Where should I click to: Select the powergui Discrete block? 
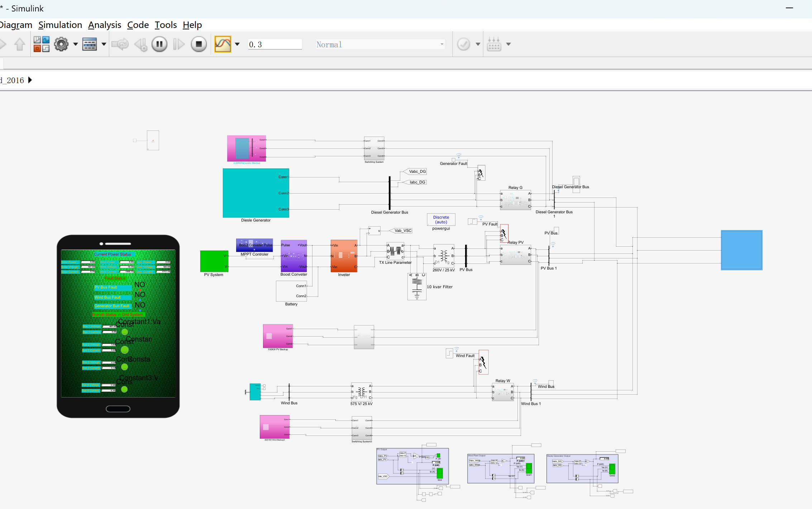coord(441,219)
